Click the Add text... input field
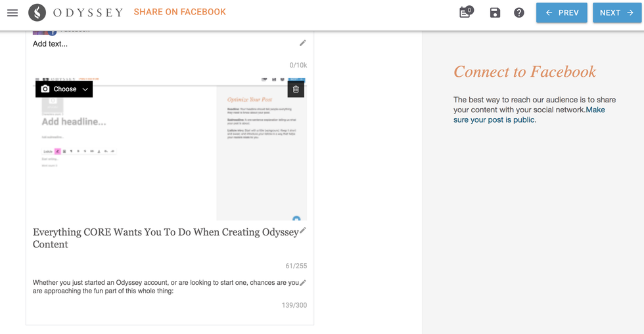Image resolution: width=644 pixels, height=334 pixels. [x=158, y=44]
